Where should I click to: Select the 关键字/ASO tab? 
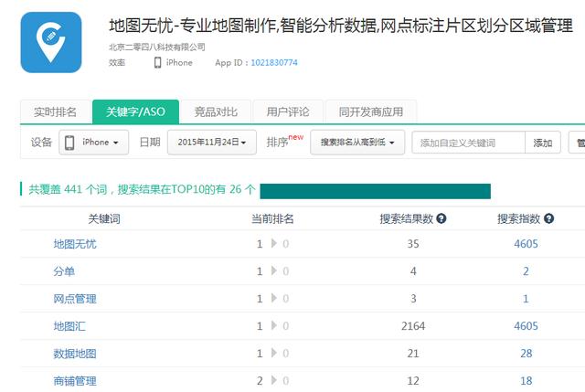(x=136, y=111)
